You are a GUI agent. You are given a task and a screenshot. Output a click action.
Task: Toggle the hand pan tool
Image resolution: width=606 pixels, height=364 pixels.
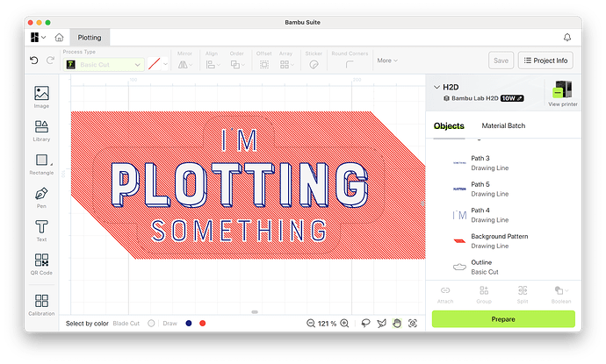pos(397,324)
